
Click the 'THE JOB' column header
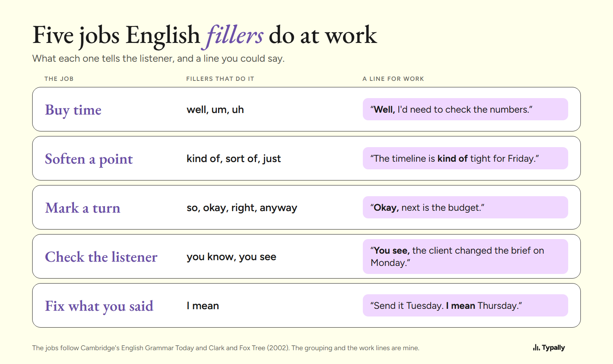pos(59,79)
